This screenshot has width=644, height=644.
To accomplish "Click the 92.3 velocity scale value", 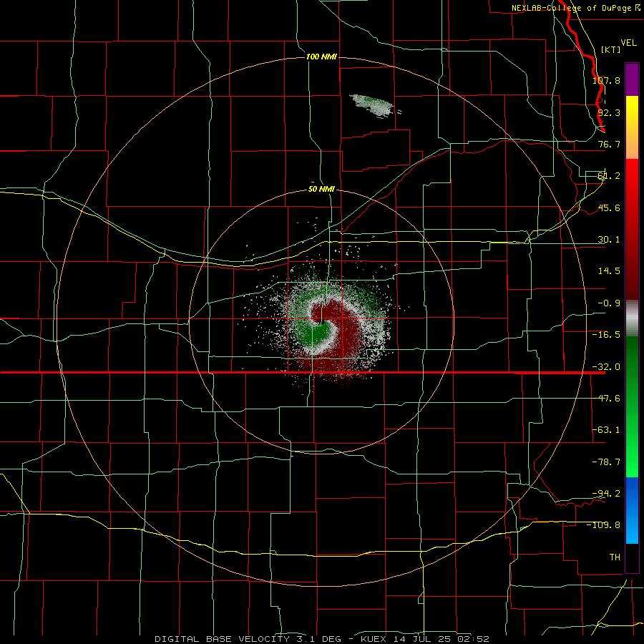I will (609, 112).
